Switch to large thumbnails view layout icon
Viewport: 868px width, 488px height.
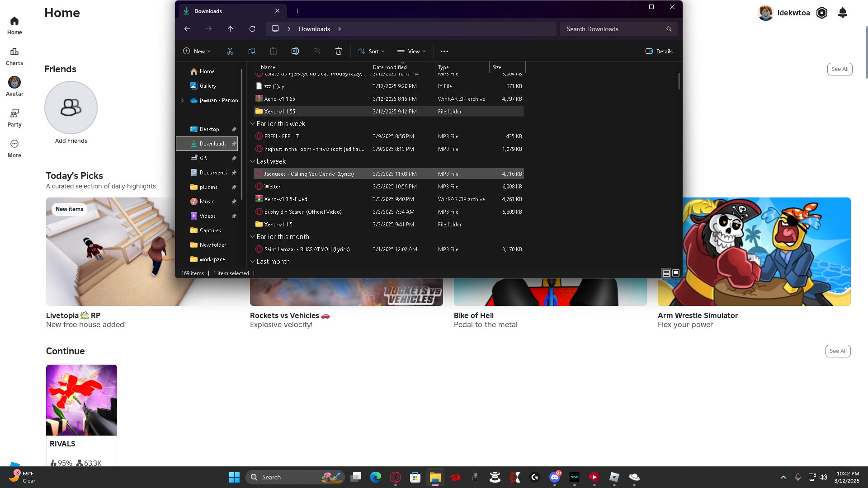[x=676, y=273]
